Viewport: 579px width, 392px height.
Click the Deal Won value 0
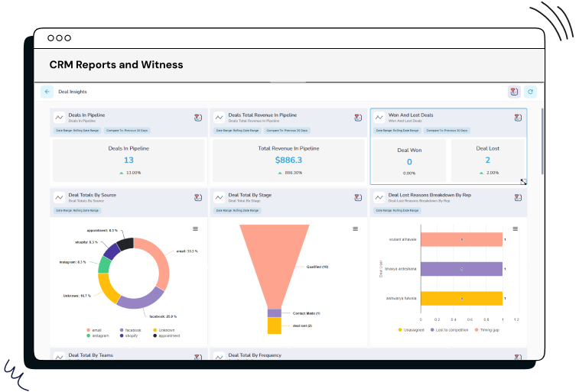click(x=409, y=162)
